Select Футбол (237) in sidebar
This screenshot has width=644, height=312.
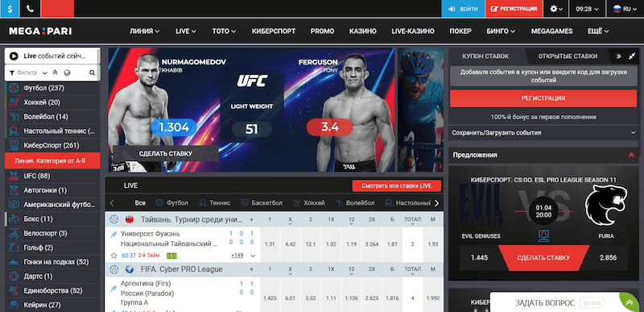tap(52, 88)
